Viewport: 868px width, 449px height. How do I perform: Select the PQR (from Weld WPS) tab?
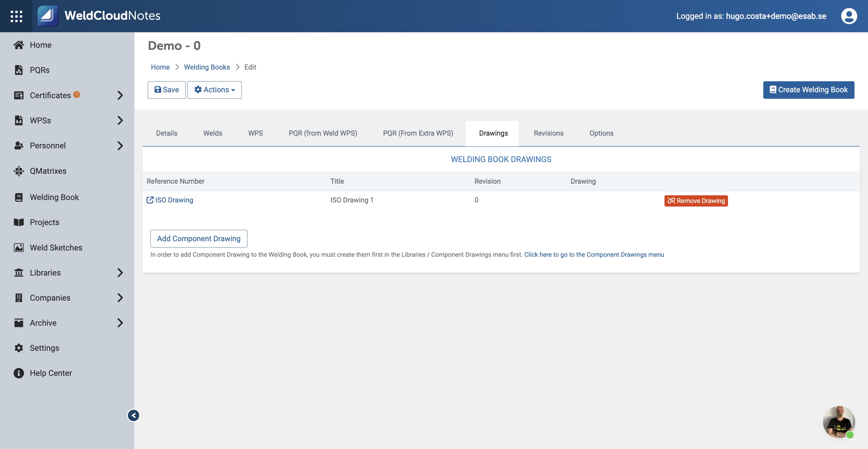pyautogui.click(x=323, y=133)
